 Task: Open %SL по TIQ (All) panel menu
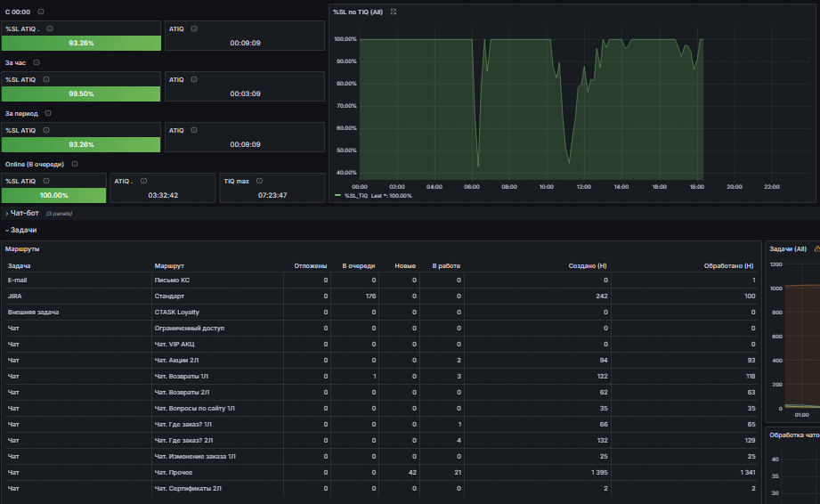tap(358, 12)
